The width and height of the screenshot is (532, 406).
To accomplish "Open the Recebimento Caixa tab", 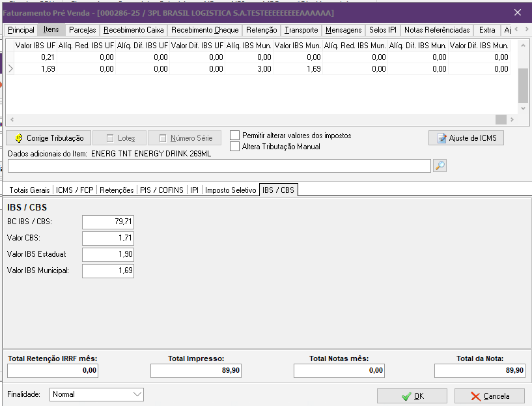I will click(x=133, y=30).
